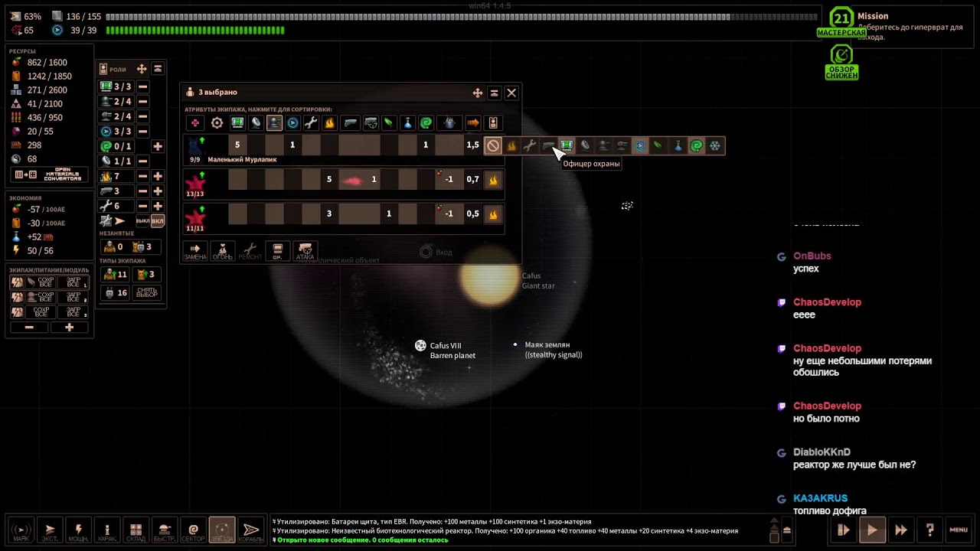The image size is (980, 551).
Task: Switch to the Корабль ship view
Action: tap(250, 530)
